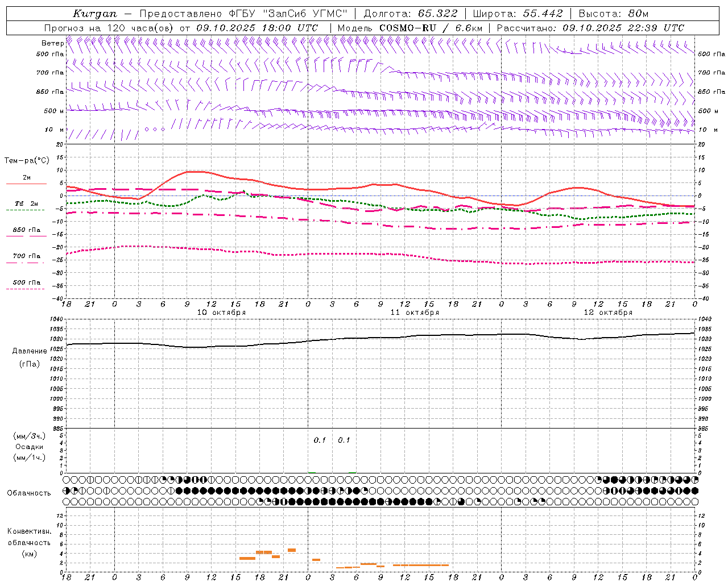Click the "Конвективн." convective cloud label

point(29,531)
